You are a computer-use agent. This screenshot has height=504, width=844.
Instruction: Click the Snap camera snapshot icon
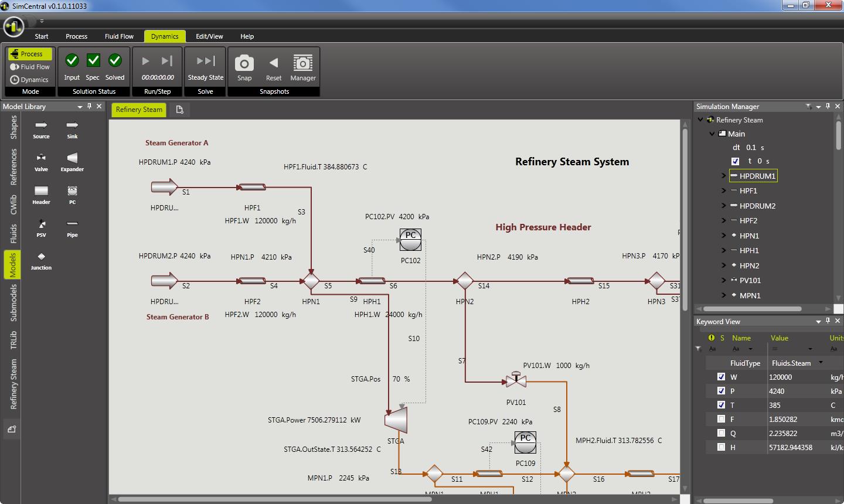244,63
